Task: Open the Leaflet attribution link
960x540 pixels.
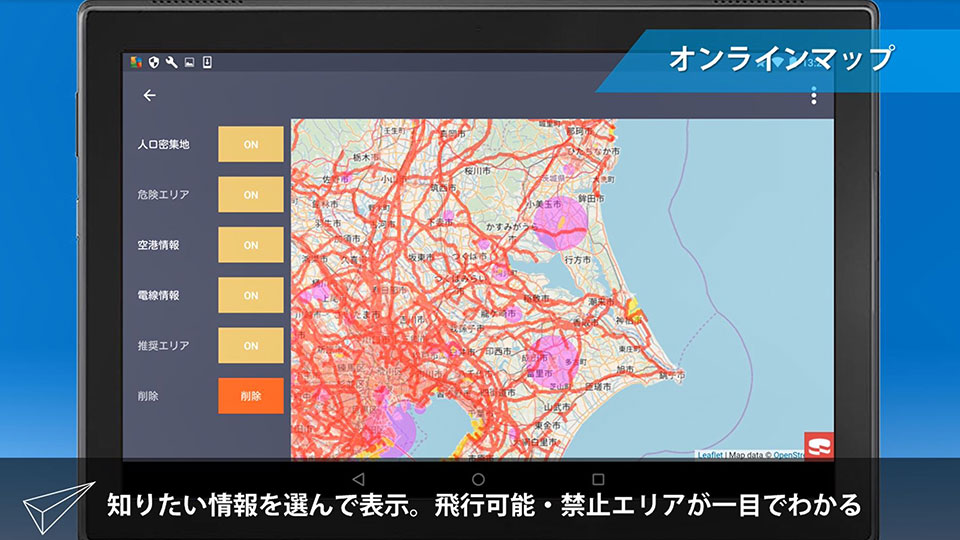Action: click(x=710, y=455)
